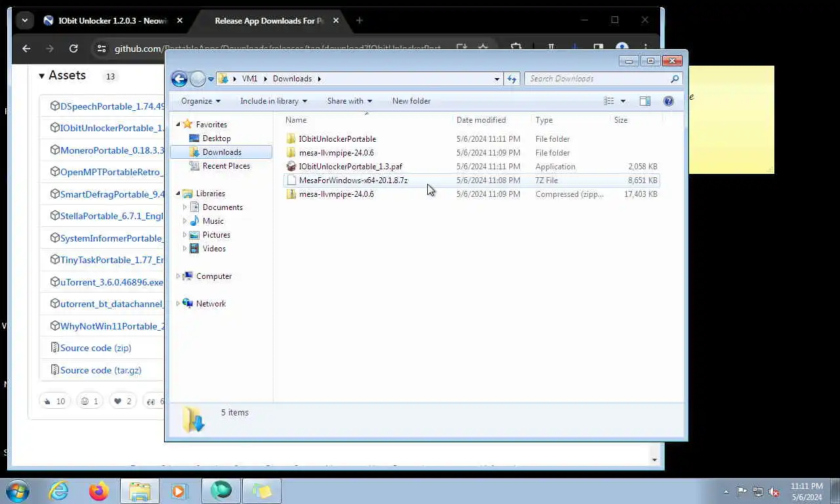Launch Firefox from the taskbar

[x=99, y=491]
